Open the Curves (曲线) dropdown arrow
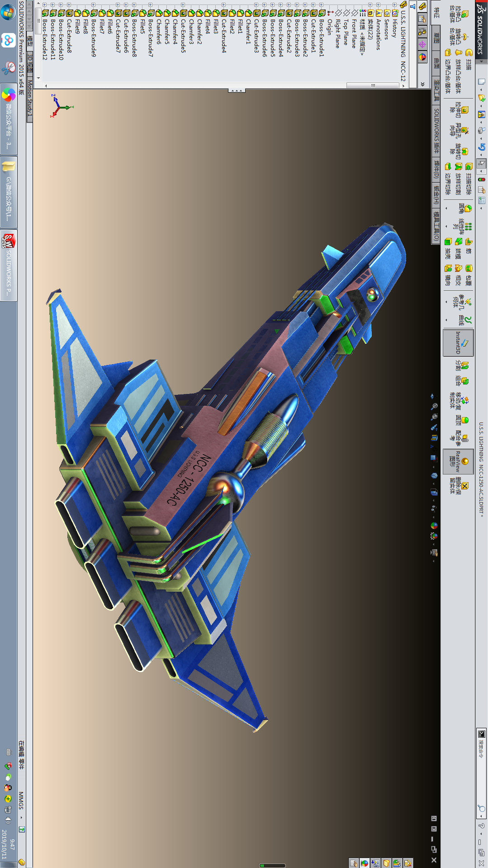Viewport: 488px width, 868px height. [x=447, y=320]
